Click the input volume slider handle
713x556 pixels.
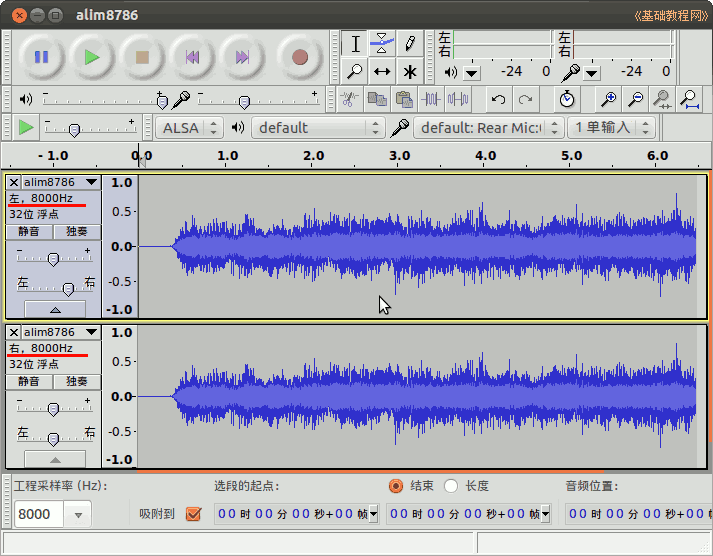pyautogui.click(x=244, y=102)
